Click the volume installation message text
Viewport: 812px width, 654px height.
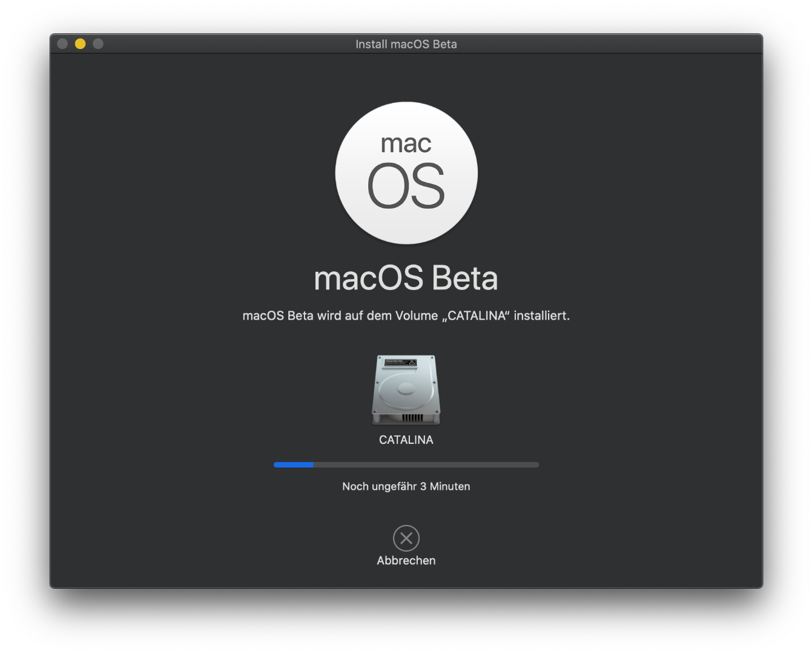406,315
